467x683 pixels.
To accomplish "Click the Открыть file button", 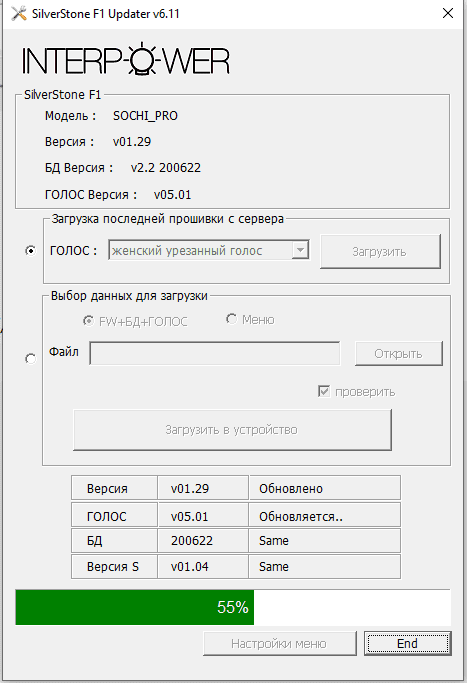I will click(399, 353).
